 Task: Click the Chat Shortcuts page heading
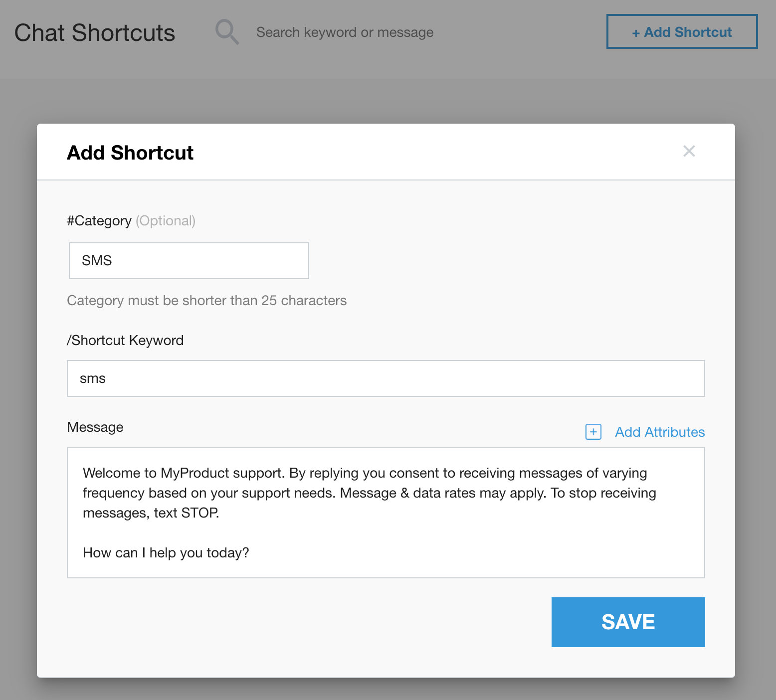coord(95,33)
